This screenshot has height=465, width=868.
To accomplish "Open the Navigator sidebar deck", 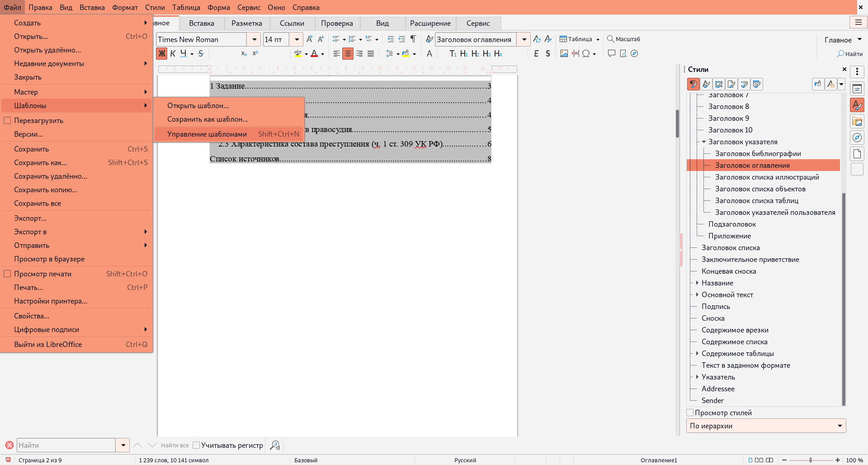I will pyautogui.click(x=857, y=138).
